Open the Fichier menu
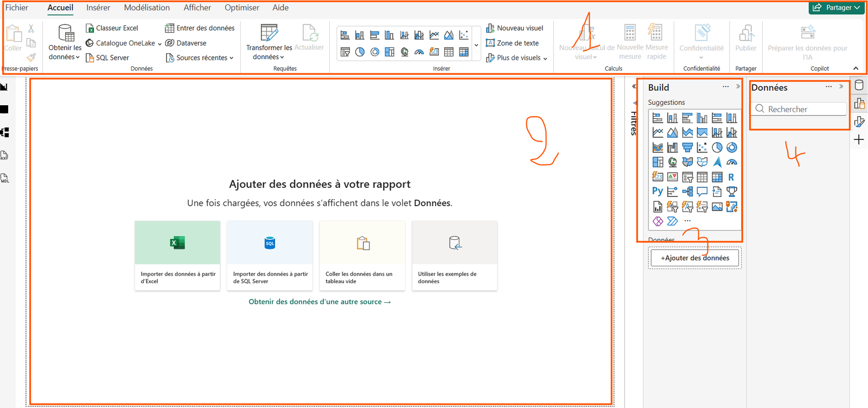The image size is (868, 408). 17,8
